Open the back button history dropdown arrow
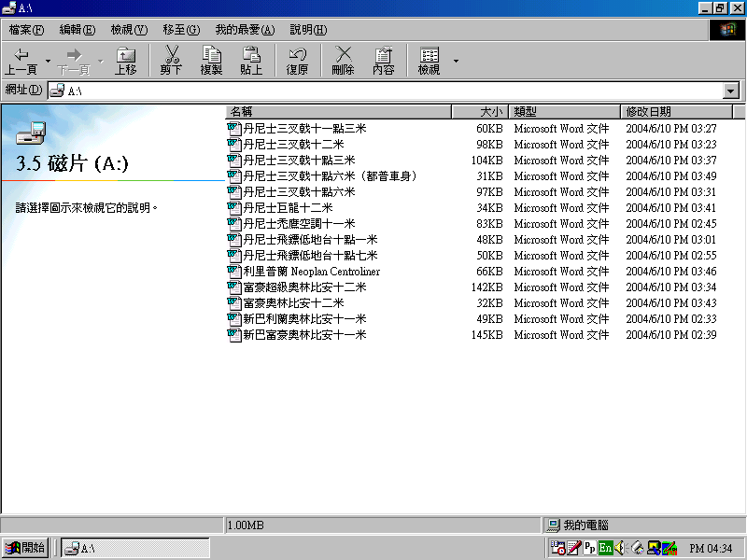 [x=48, y=61]
